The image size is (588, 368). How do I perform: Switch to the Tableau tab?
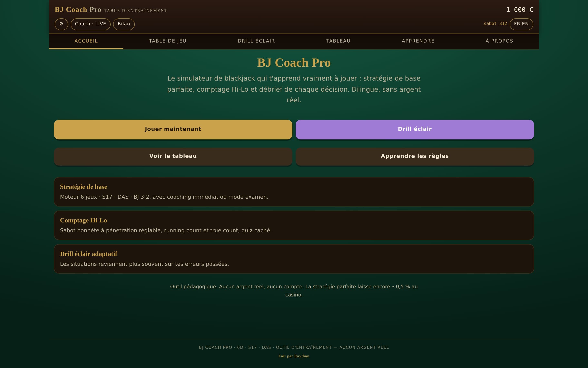[x=338, y=41]
